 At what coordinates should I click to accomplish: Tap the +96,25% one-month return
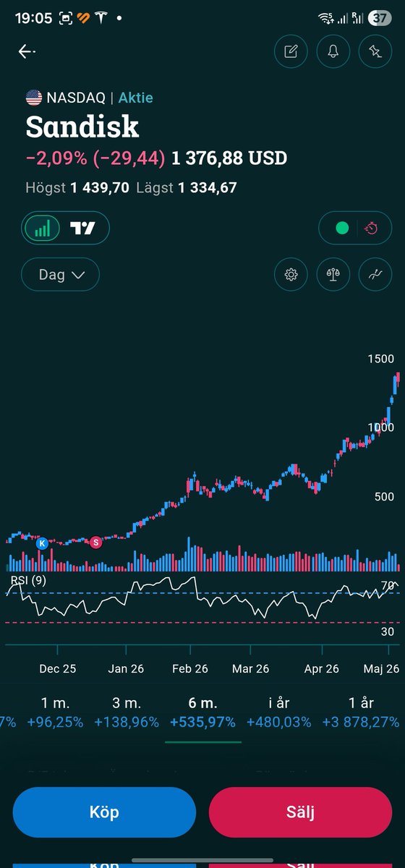pyautogui.click(x=54, y=722)
